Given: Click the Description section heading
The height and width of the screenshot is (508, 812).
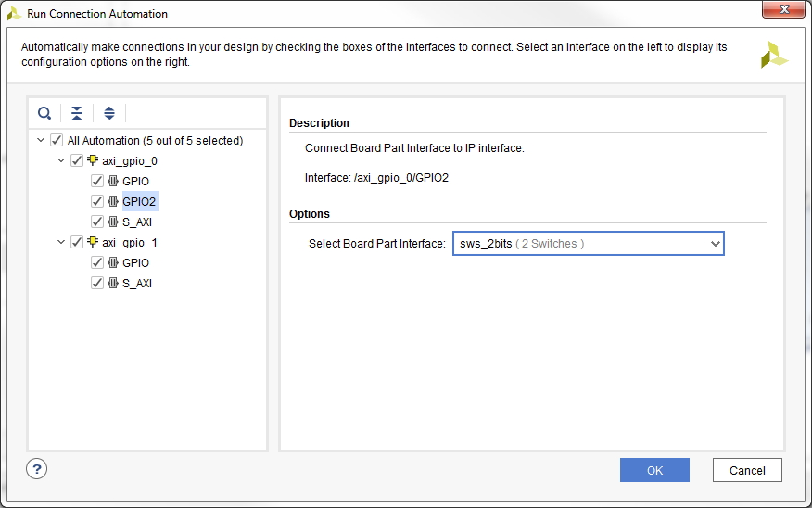Looking at the screenshot, I should tap(319, 122).
